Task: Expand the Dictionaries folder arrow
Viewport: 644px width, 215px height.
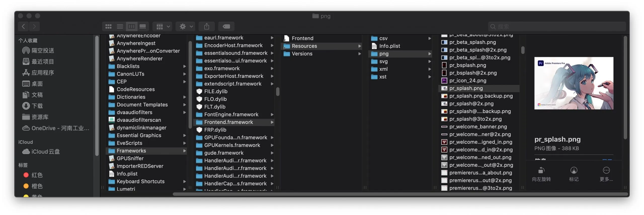Action: 185,97
